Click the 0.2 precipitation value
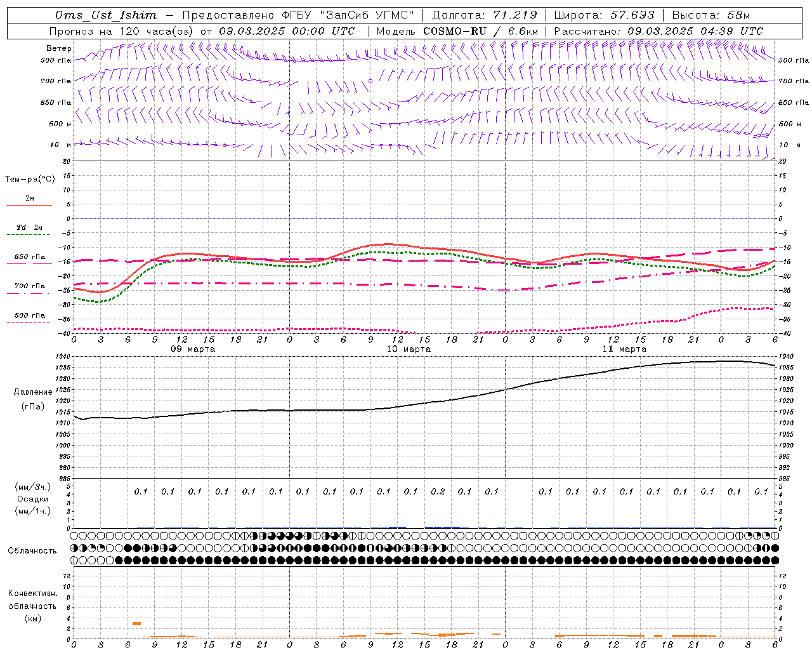Image resolution: width=812 pixels, height=650 pixels. click(x=438, y=491)
